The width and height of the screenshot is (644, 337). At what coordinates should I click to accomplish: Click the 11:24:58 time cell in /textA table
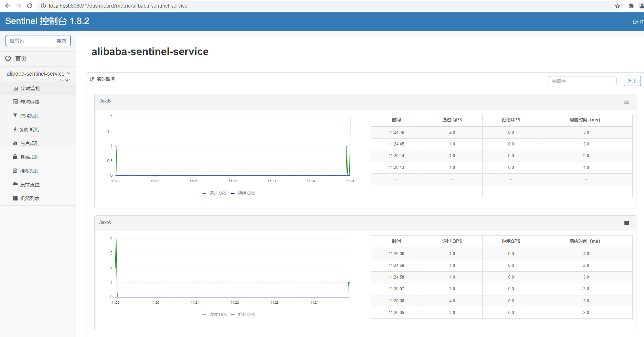coord(396,277)
